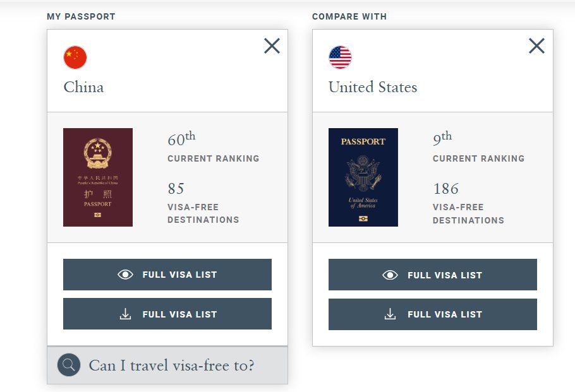Click the United States flag icon
Screen dimensions: 575x392
click(x=340, y=57)
